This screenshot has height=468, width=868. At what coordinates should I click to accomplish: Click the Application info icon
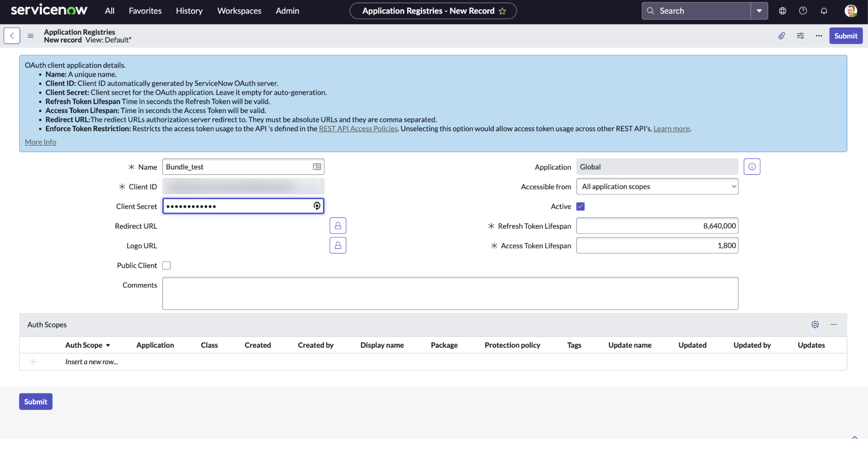(751, 166)
